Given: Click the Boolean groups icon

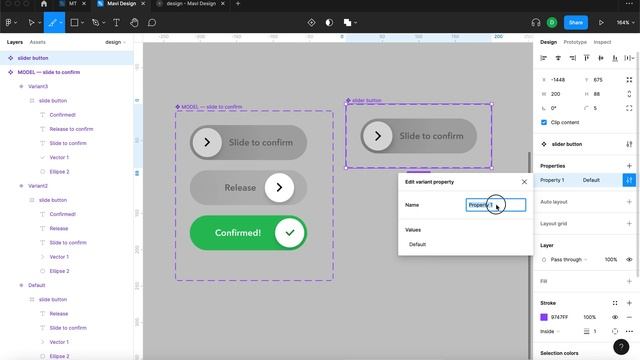Looking at the screenshot, I should coord(347,22).
